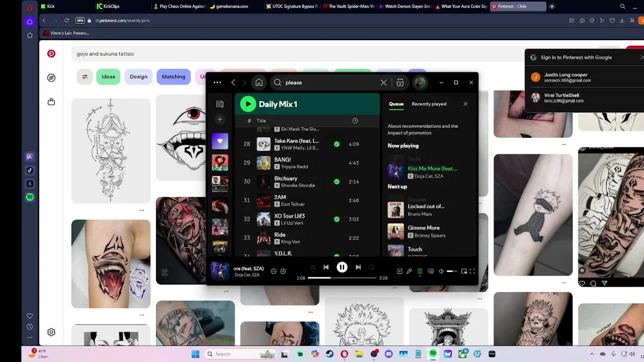Open the browser downloads icon
The width and height of the screenshot is (644, 362).
pyautogui.click(x=622, y=21)
